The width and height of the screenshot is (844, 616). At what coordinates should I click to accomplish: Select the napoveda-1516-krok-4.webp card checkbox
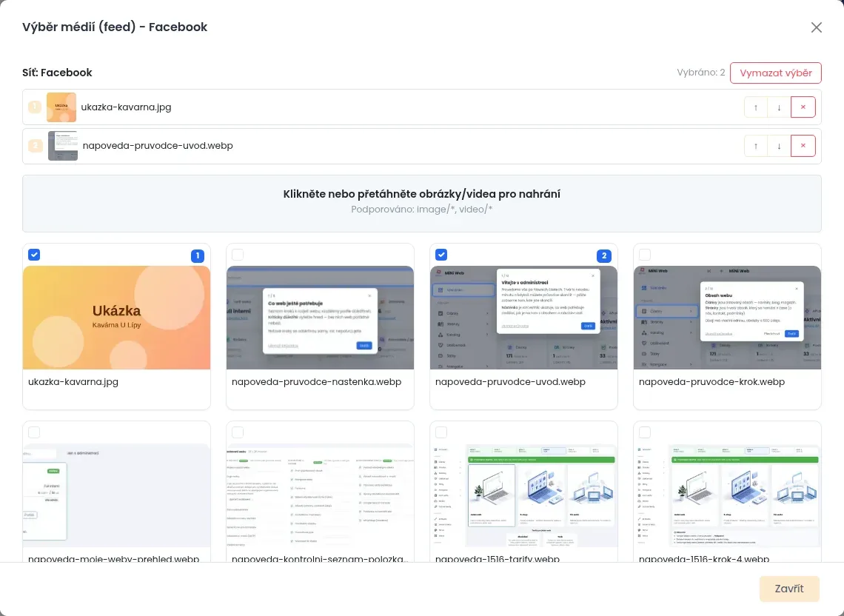pyautogui.click(x=644, y=432)
